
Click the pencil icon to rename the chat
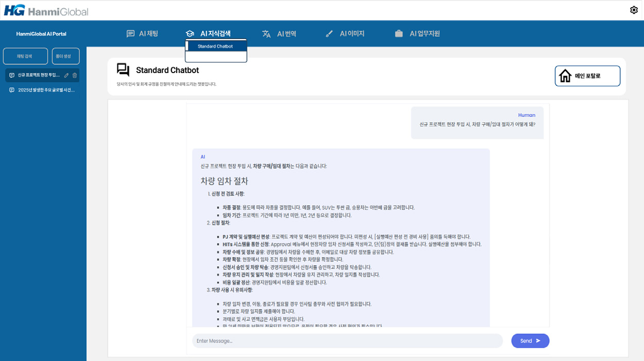click(x=66, y=76)
